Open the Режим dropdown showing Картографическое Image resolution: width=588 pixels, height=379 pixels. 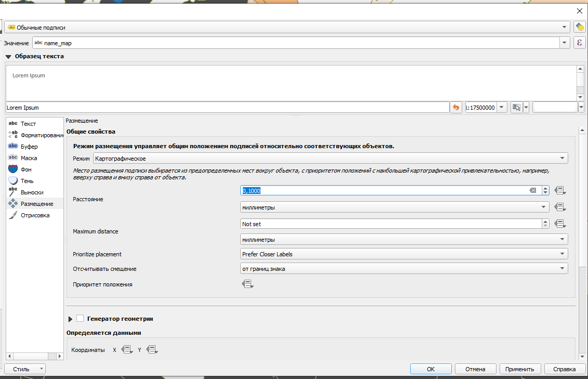pyautogui.click(x=330, y=158)
